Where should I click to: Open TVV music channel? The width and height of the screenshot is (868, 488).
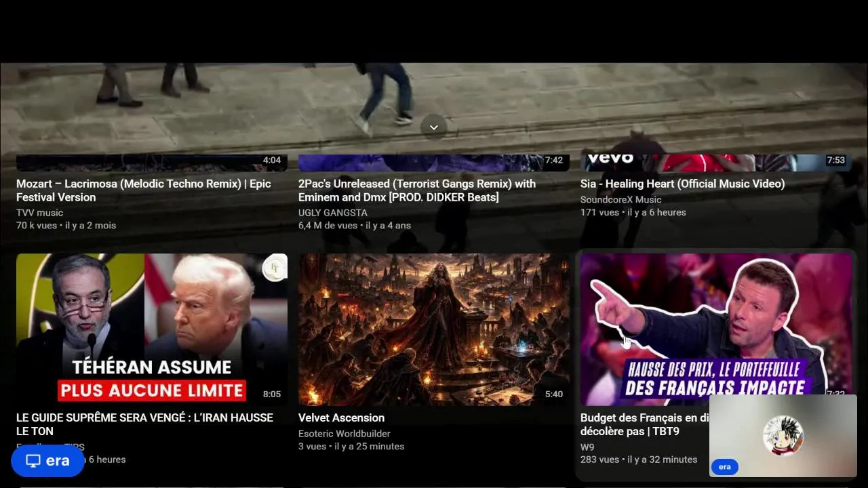click(39, 213)
